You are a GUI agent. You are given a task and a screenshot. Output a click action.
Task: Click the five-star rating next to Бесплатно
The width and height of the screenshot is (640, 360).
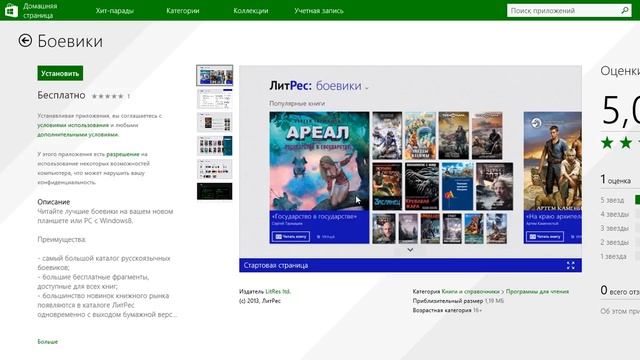(107, 96)
